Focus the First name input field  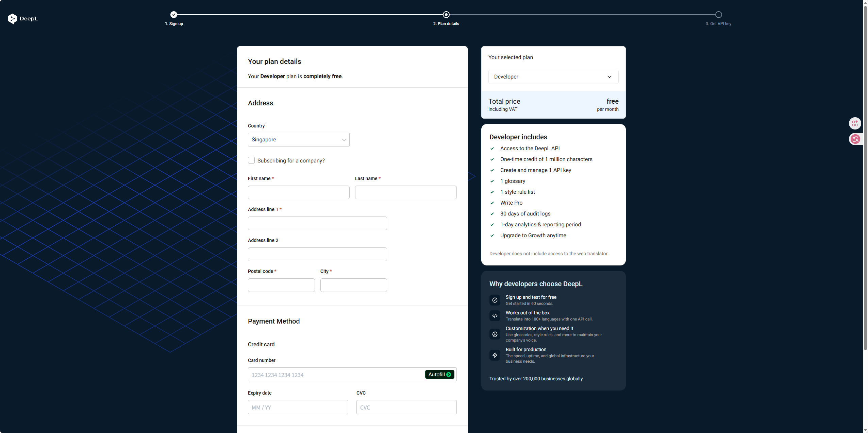(x=299, y=192)
